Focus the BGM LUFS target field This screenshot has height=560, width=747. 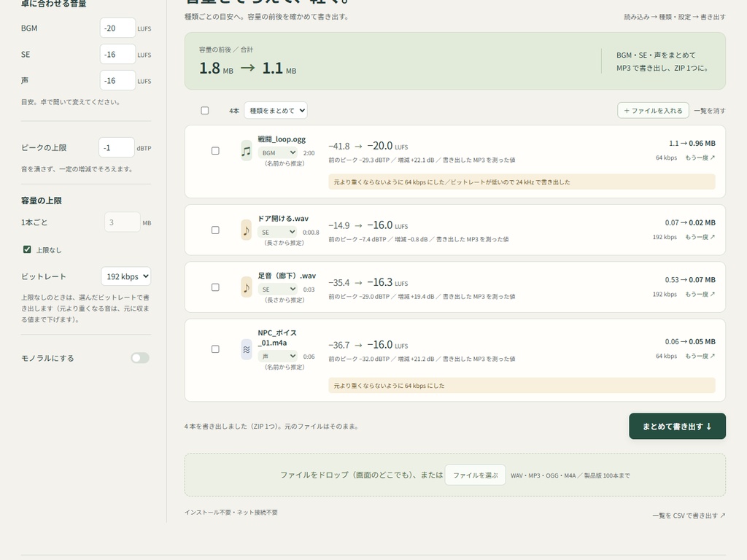pyautogui.click(x=117, y=28)
